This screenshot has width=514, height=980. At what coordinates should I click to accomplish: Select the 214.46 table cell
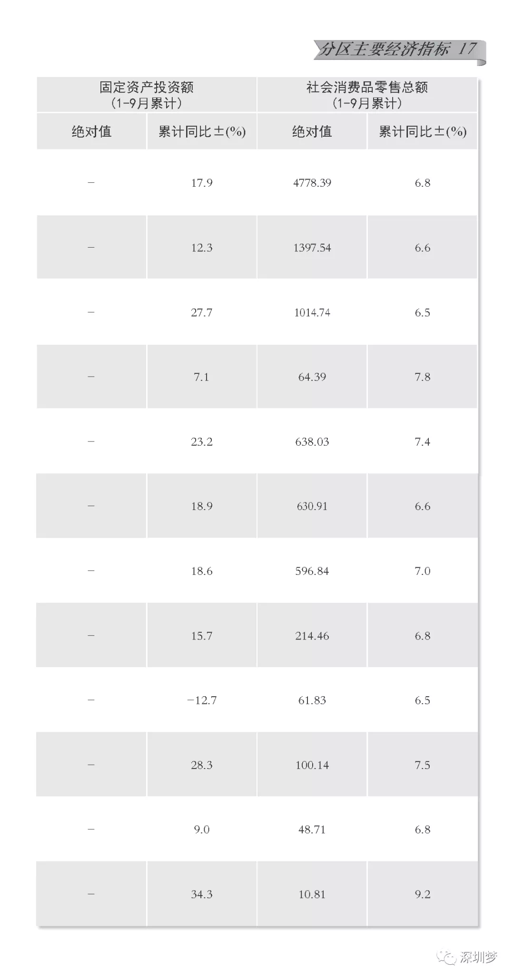point(312,636)
